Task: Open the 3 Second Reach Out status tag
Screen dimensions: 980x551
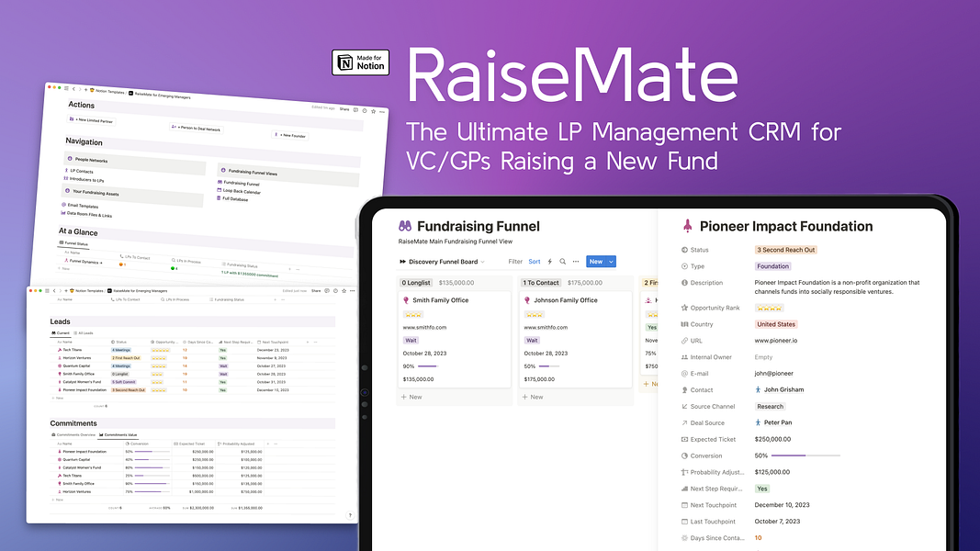Action: [785, 250]
